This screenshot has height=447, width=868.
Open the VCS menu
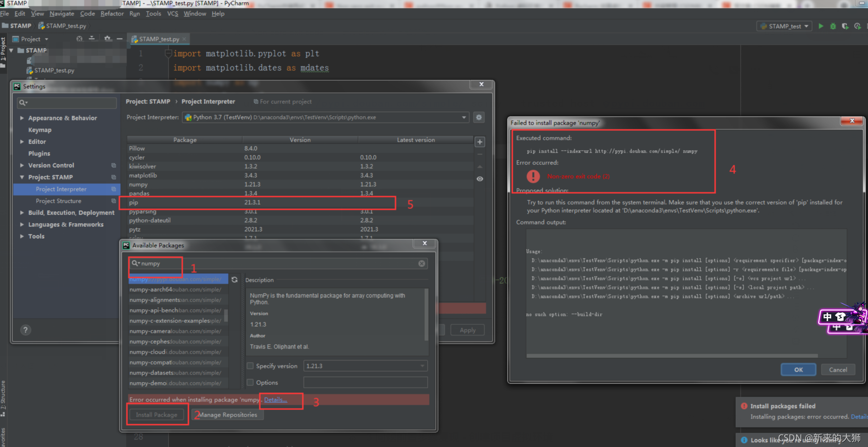172,14
